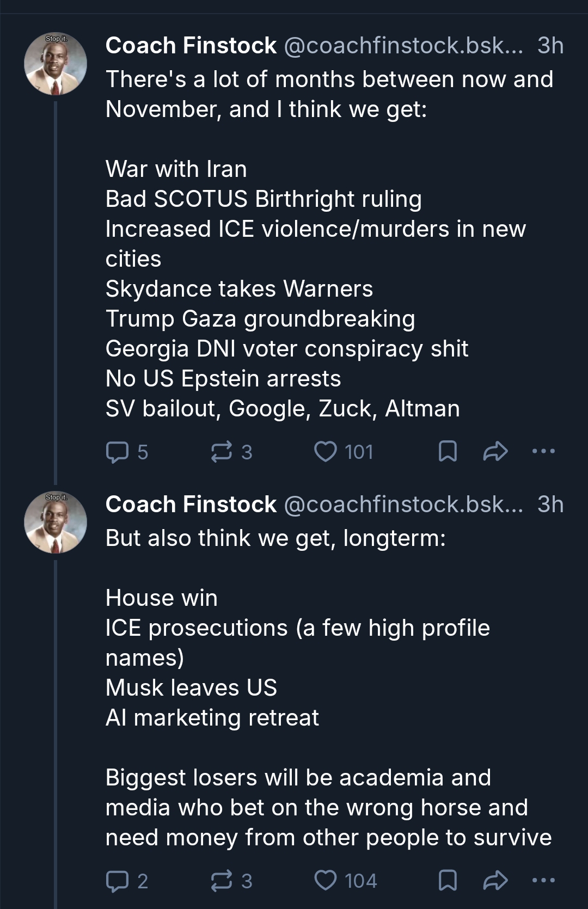Like the post with 104 likes
This screenshot has width=588, height=909.
tap(326, 881)
